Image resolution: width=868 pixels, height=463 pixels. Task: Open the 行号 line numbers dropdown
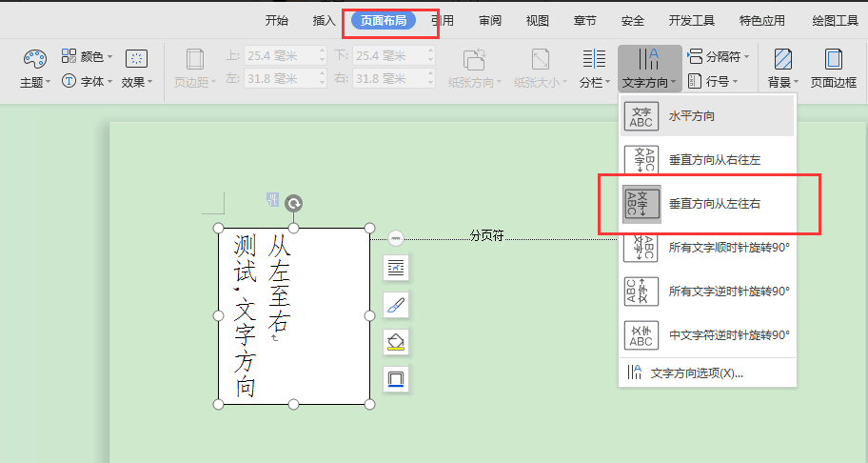point(713,81)
